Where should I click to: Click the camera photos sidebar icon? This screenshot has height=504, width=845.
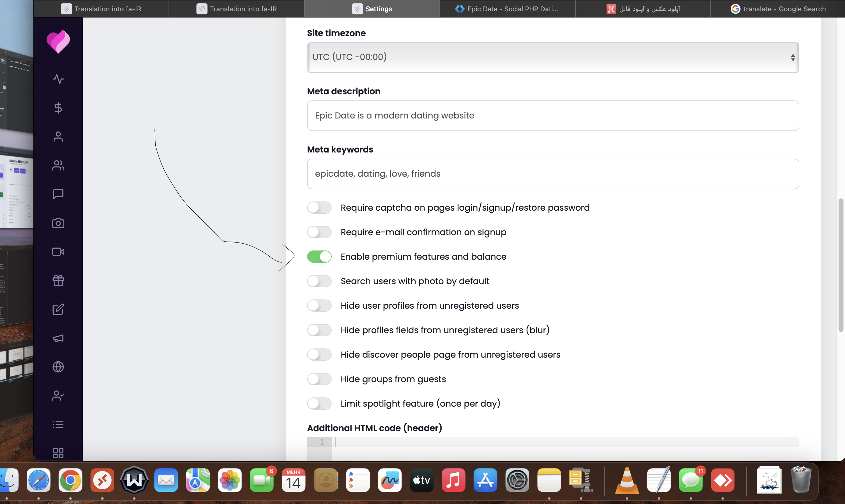(x=58, y=223)
